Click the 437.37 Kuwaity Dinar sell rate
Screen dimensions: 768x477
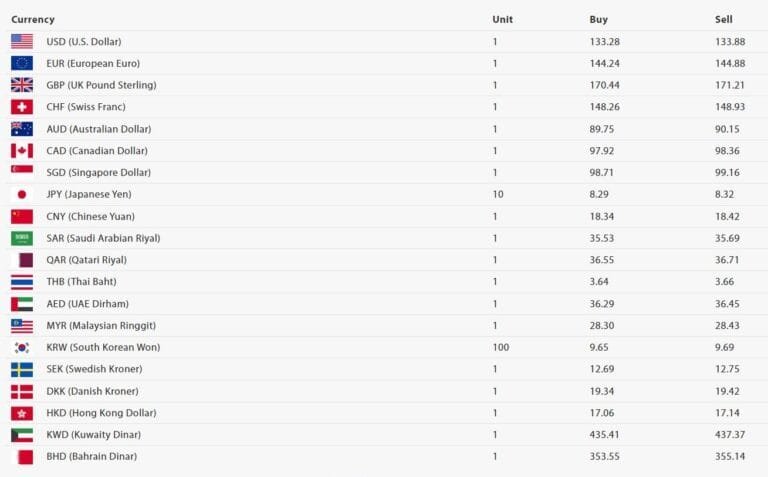[x=731, y=435]
